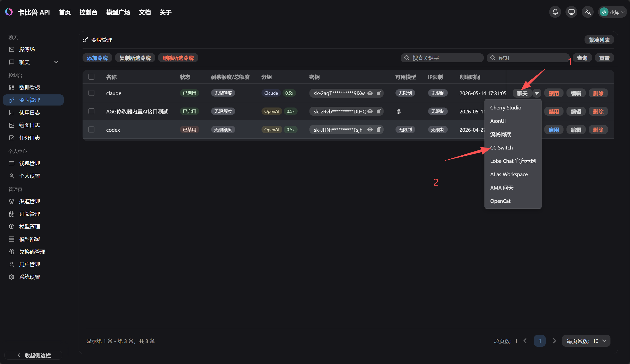Click the 令牌管理 key icon in sidebar
The width and height of the screenshot is (630, 364).
tap(12, 100)
